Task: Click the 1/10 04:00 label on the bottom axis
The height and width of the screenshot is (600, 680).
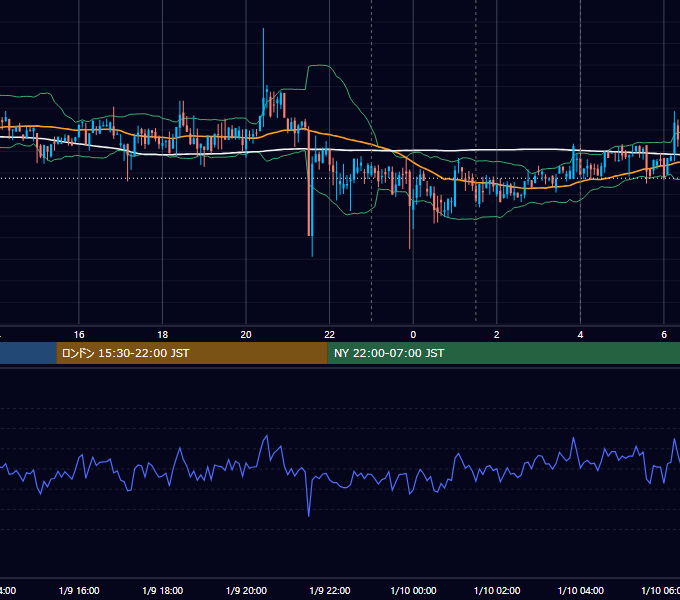Action: click(x=581, y=590)
